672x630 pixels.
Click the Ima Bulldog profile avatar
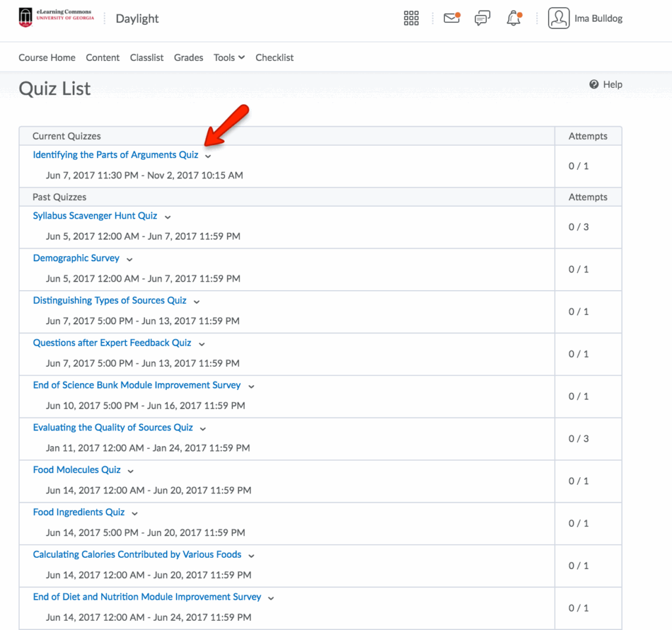[558, 18]
